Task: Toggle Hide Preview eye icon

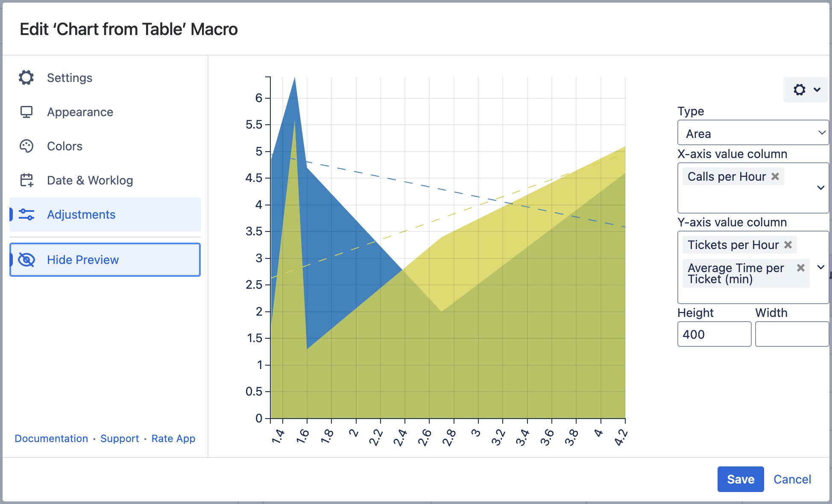Action: pos(26,260)
